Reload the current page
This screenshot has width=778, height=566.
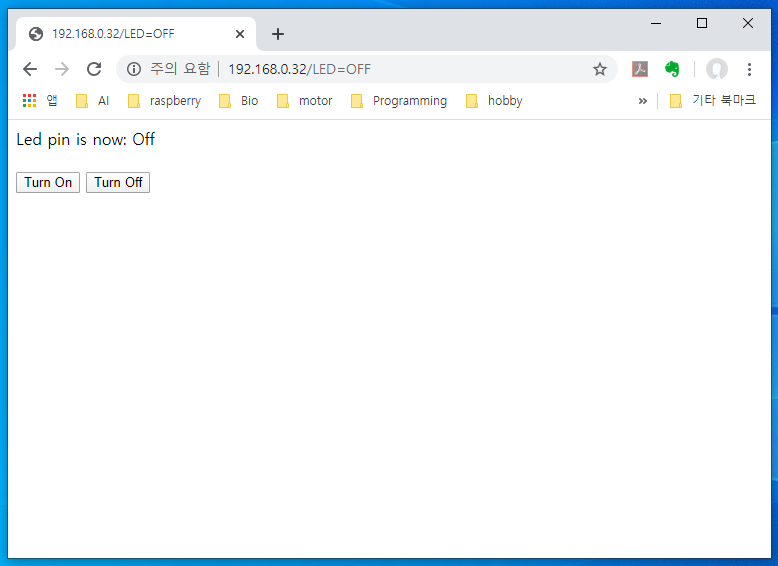click(94, 69)
